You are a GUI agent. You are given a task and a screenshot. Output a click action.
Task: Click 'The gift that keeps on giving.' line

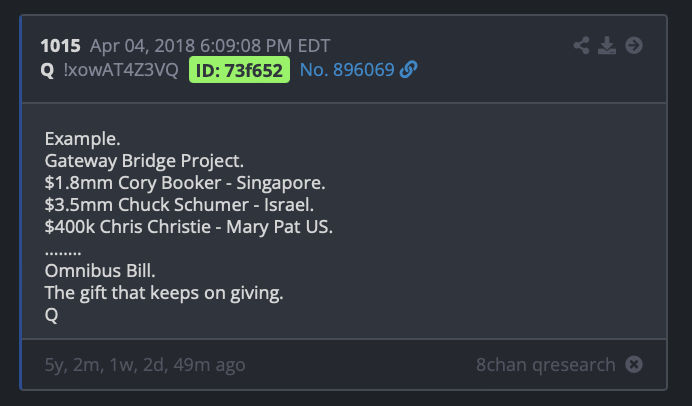pos(164,293)
